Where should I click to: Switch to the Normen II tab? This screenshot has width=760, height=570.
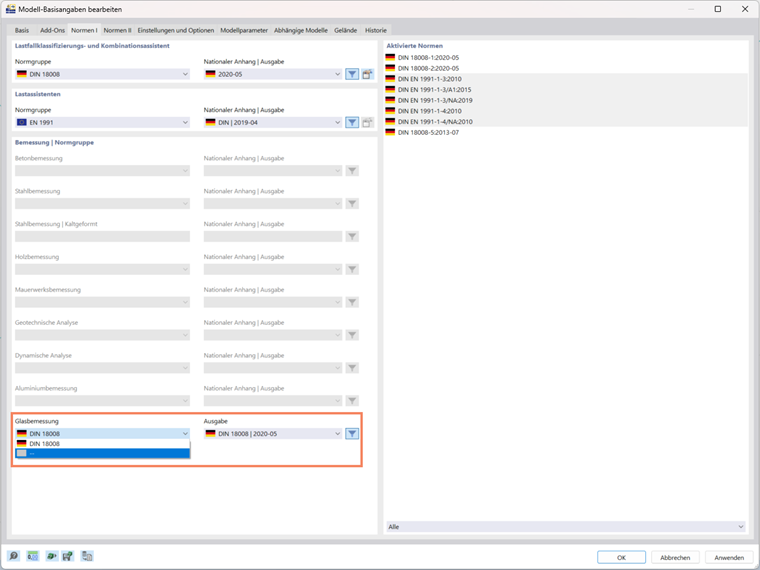coord(117,30)
